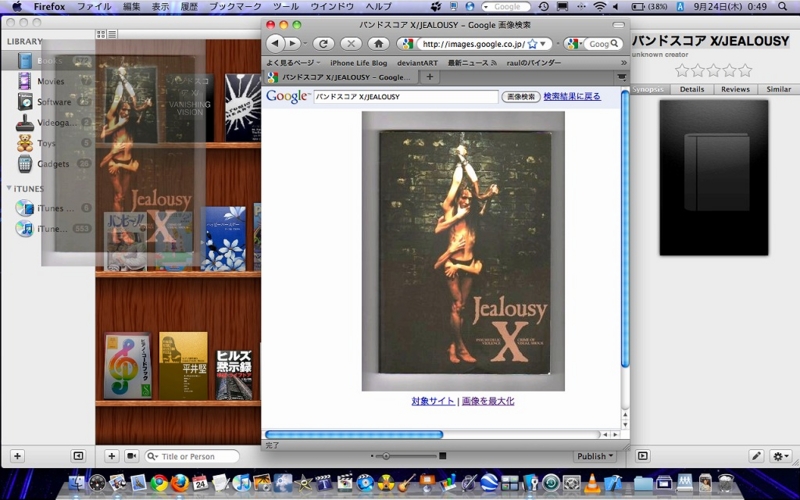
Task: Add a new shelf with sidebar plus button
Action: click(x=17, y=456)
